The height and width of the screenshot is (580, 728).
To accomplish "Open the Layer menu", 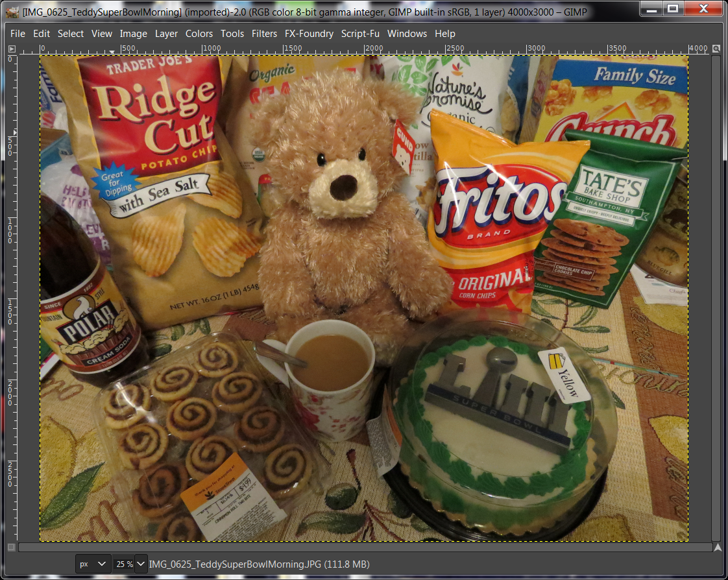I will tap(166, 34).
